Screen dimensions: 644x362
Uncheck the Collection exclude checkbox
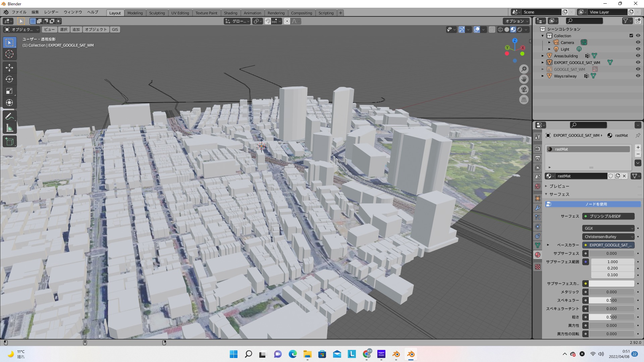click(631, 36)
